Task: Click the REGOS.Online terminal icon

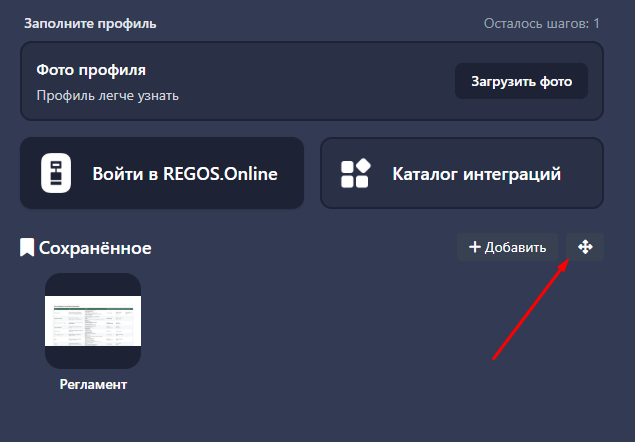Action: tap(56, 174)
